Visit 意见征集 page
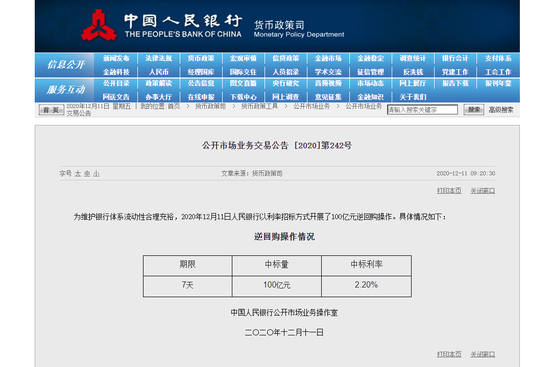Screen dimensions: 550x367 [x=328, y=97]
